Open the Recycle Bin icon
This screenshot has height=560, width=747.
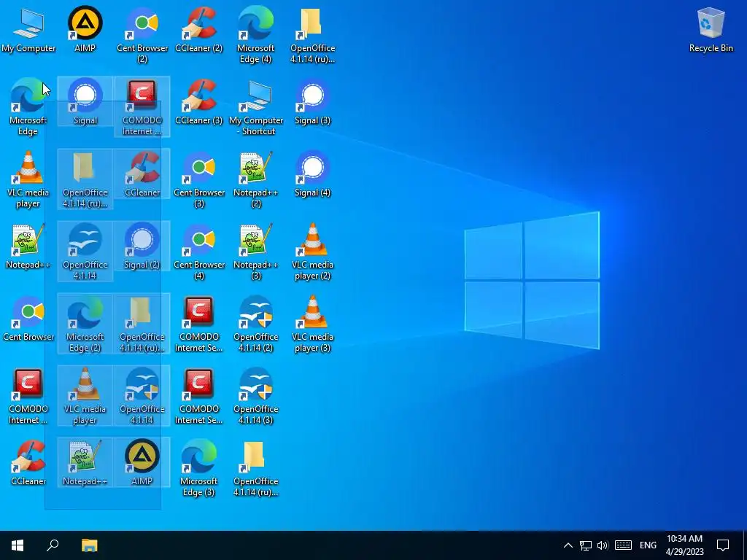[x=711, y=29]
